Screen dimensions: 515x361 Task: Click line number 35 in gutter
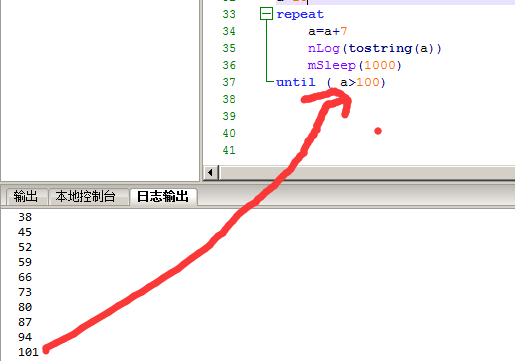coord(229,48)
